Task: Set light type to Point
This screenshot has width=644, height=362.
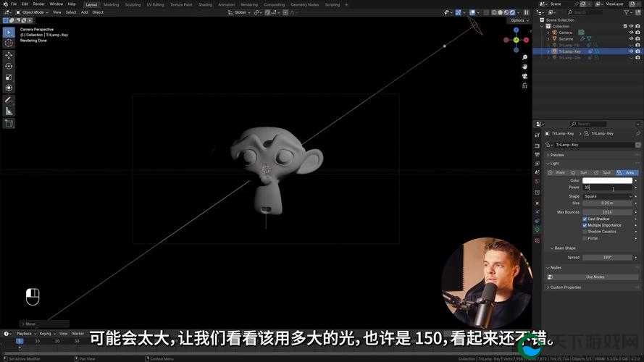Action: [x=557, y=172]
